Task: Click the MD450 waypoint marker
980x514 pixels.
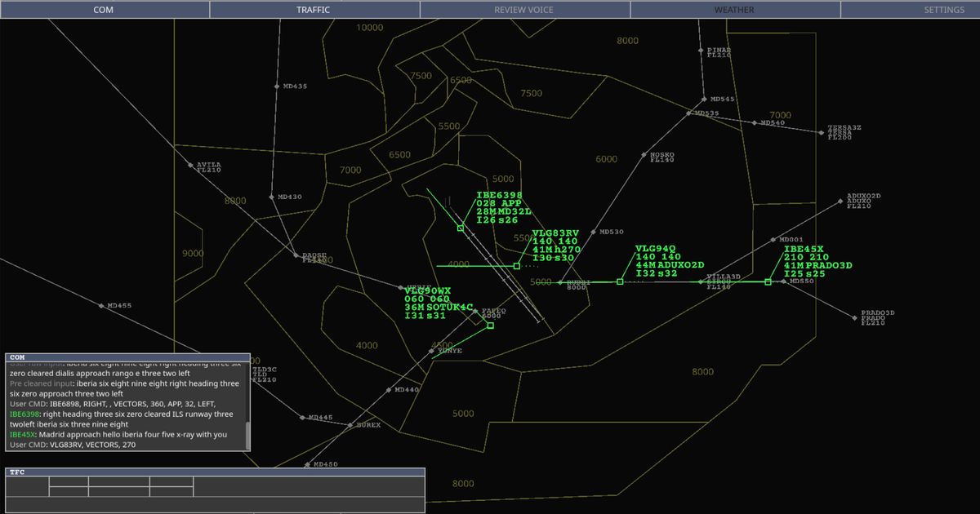Action: [307, 464]
